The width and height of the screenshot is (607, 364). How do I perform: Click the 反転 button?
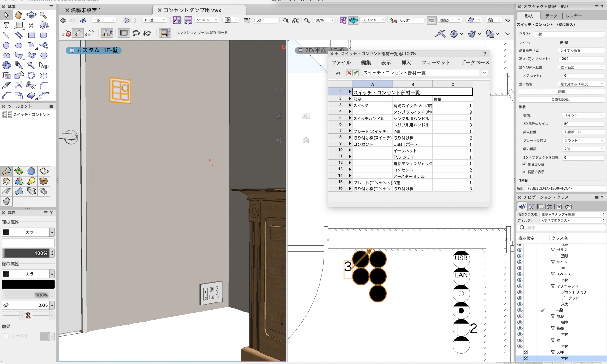click(x=561, y=92)
